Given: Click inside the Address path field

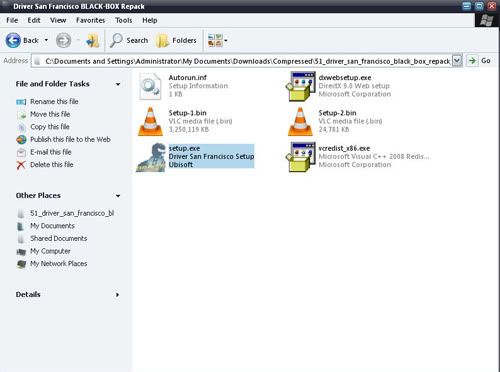Looking at the screenshot, I should [242, 61].
